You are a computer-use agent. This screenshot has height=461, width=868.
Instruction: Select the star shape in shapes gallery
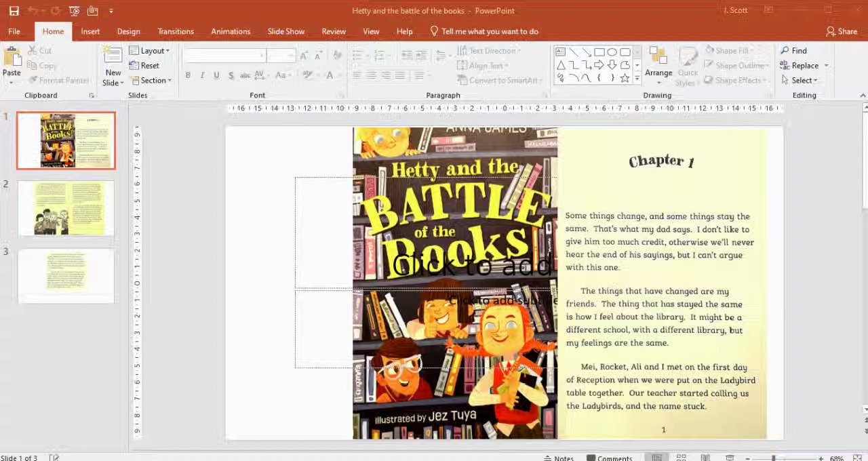[625, 78]
